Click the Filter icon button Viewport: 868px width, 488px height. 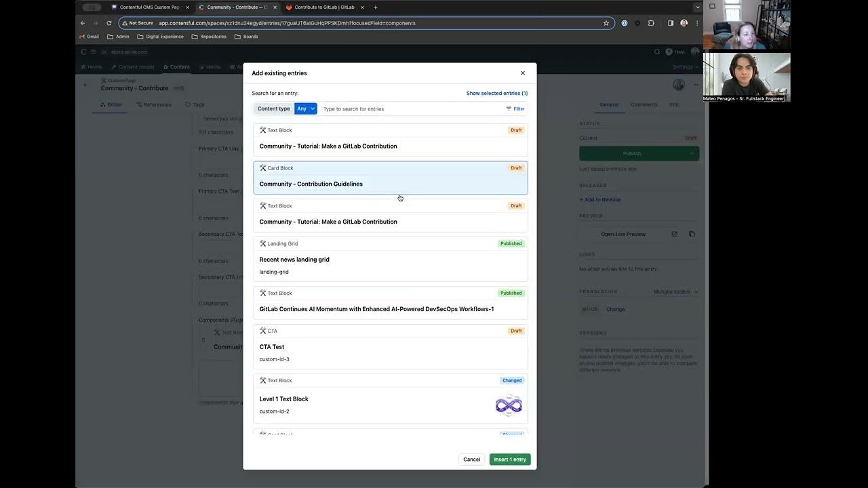[x=515, y=108]
